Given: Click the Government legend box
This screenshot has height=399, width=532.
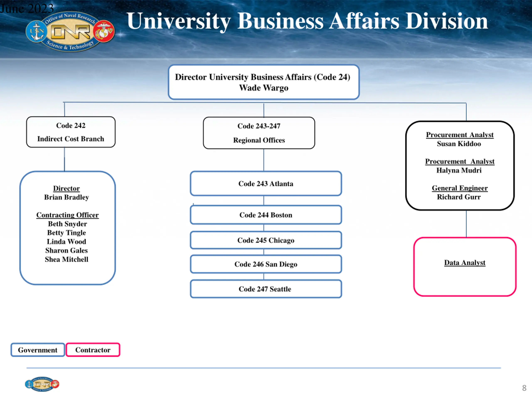Looking at the screenshot, I should tap(38, 350).
